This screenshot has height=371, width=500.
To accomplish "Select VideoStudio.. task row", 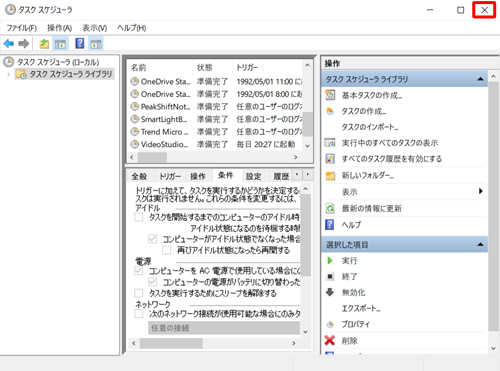I will pos(217,144).
